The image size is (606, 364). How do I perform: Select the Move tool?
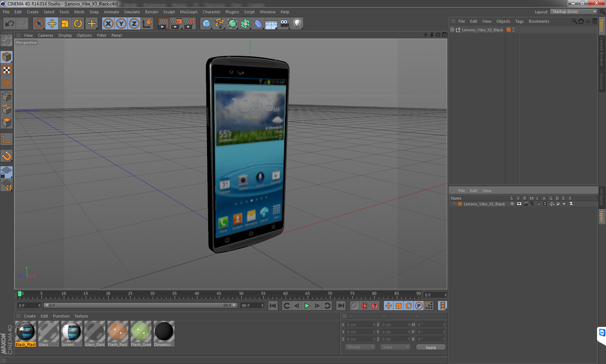click(52, 24)
